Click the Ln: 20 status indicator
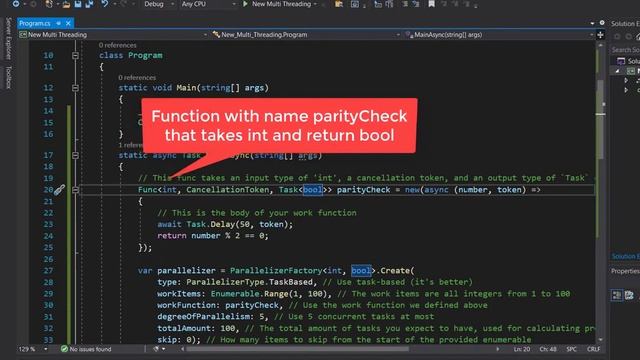640x360 pixels. (x=522, y=349)
